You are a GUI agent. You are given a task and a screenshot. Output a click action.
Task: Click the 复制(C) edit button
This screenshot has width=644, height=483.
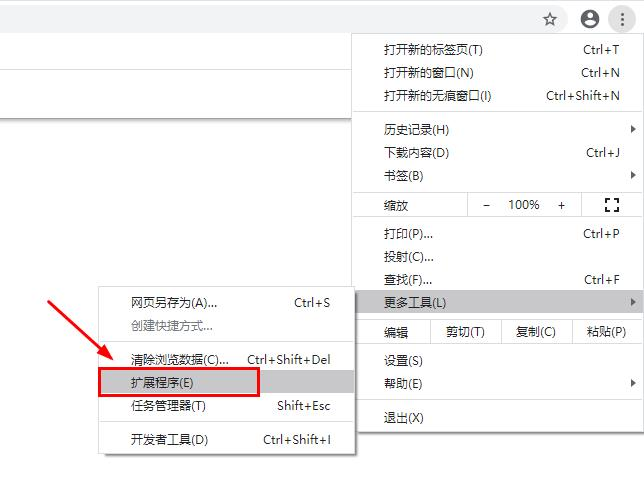(x=535, y=332)
